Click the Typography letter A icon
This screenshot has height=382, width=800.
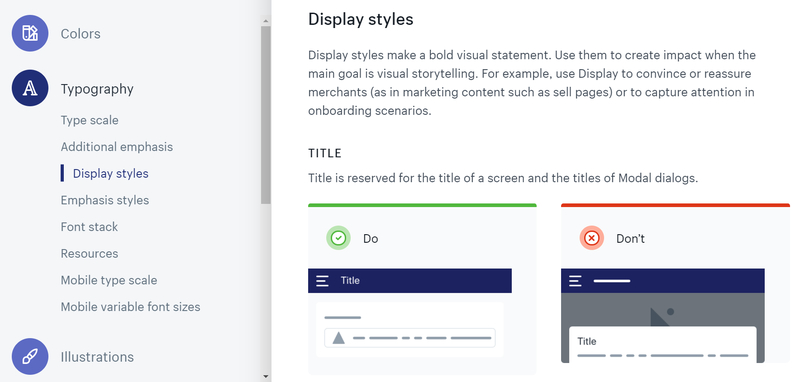pos(30,88)
